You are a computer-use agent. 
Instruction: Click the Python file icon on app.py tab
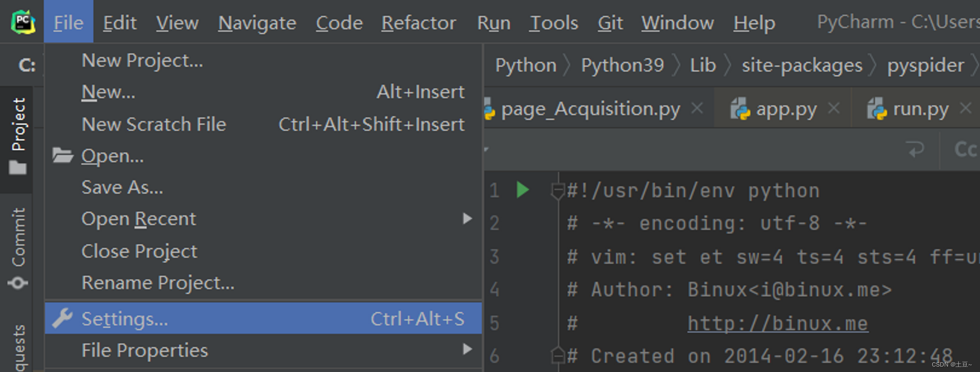point(740,109)
